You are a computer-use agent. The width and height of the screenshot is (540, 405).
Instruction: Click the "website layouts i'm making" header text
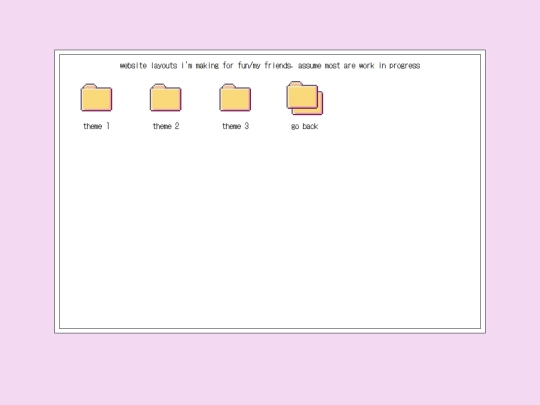pos(169,65)
